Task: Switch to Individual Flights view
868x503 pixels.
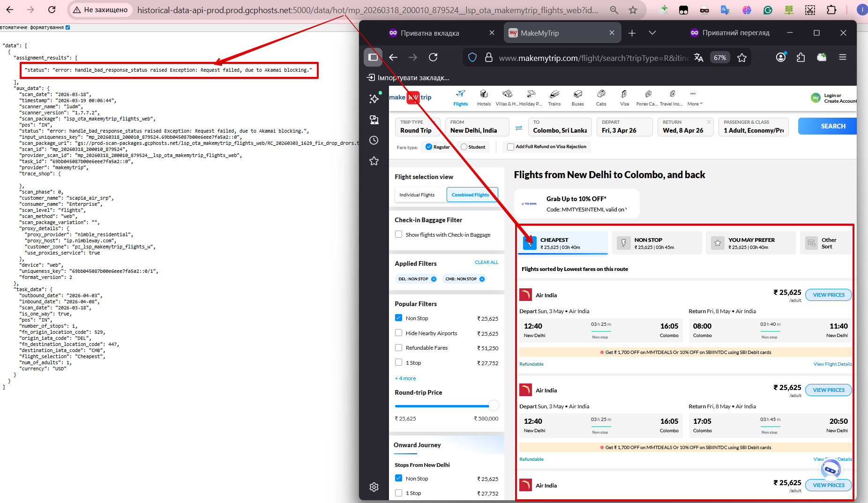Action: tap(417, 195)
